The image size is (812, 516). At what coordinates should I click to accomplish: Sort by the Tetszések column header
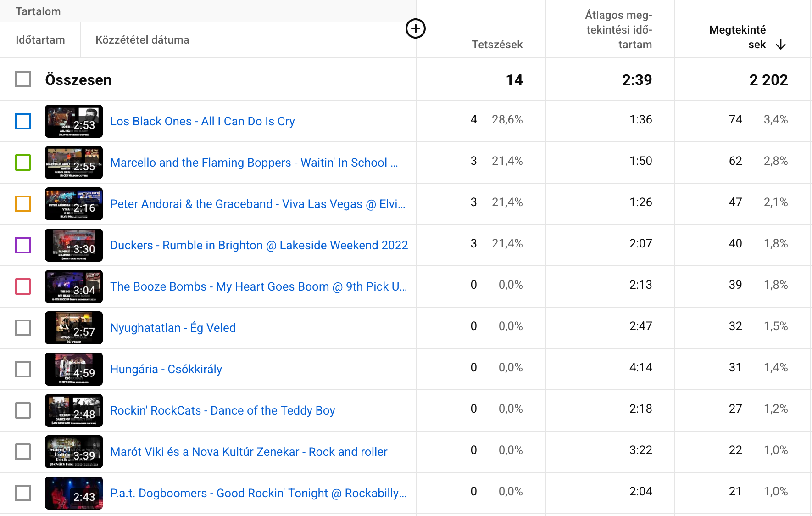pos(497,45)
